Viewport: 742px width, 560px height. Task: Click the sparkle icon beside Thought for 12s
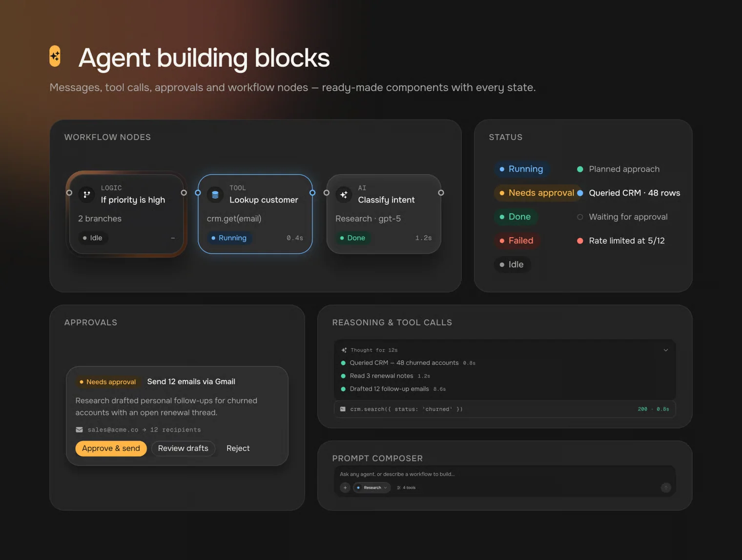[344, 350]
